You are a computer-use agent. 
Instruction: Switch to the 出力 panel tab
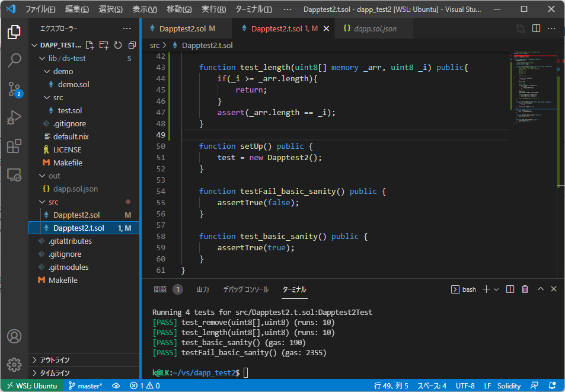tap(203, 289)
